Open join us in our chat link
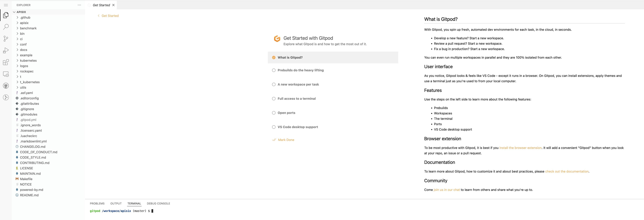 (446, 190)
